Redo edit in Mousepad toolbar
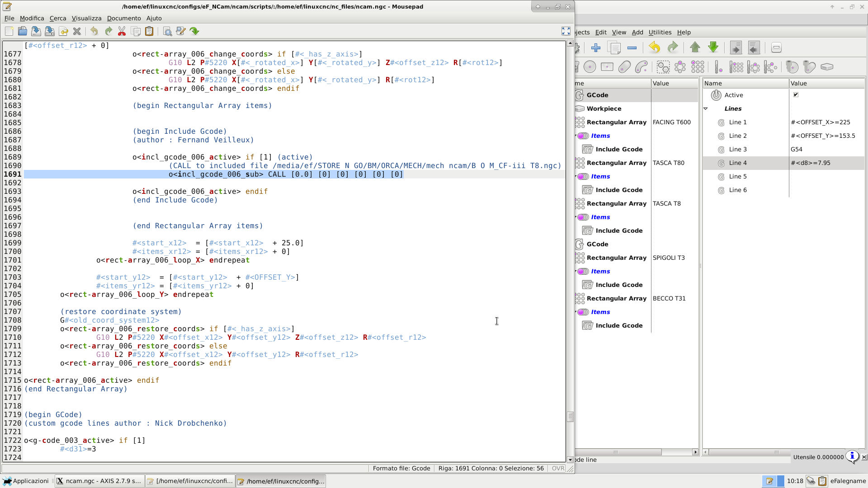 [108, 31]
